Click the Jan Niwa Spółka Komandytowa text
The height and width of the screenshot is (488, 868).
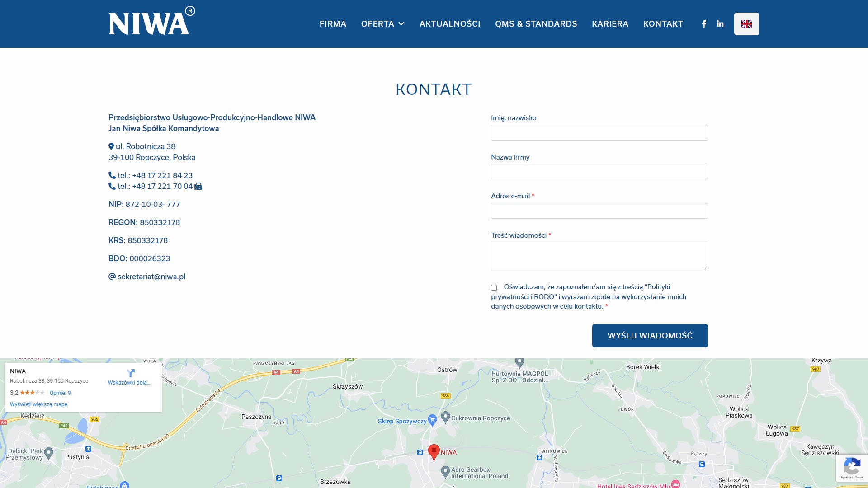[x=164, y=128]
